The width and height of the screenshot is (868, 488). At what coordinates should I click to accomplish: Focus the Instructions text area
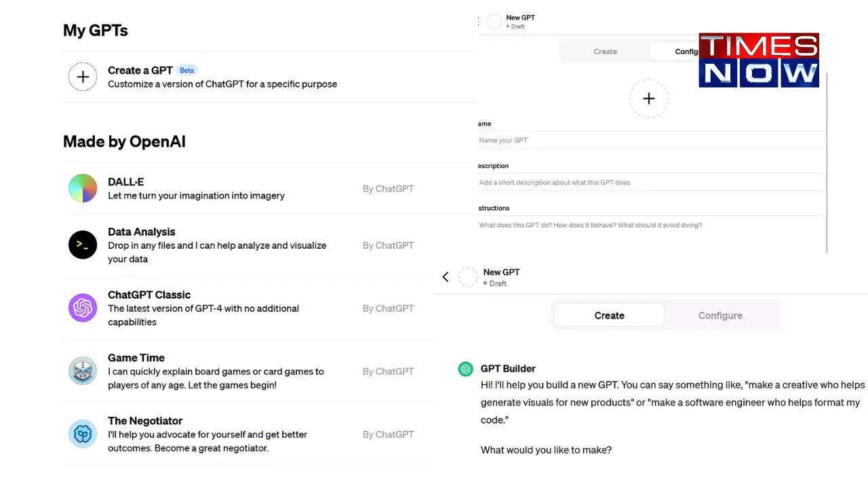[x=651, y=232]
